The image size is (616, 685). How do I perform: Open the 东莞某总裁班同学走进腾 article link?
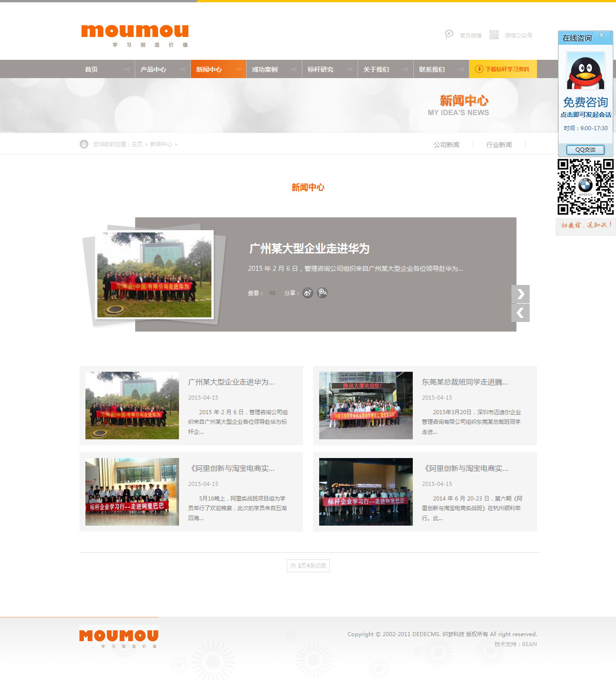point(464,382)
